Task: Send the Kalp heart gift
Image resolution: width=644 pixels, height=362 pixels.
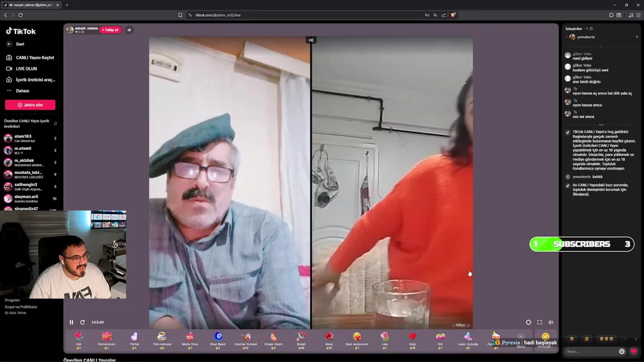Action: [413, 340]
